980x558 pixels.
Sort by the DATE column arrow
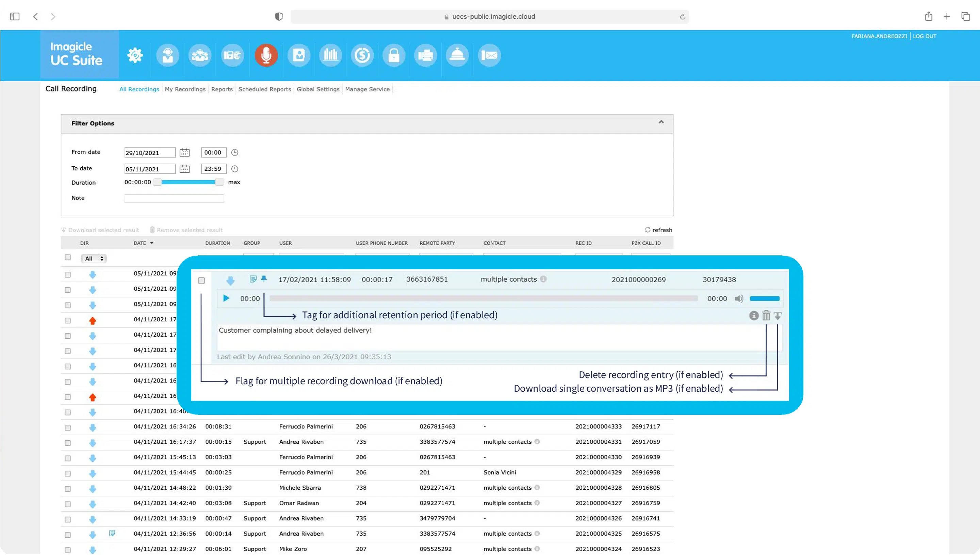click(152, 243)
